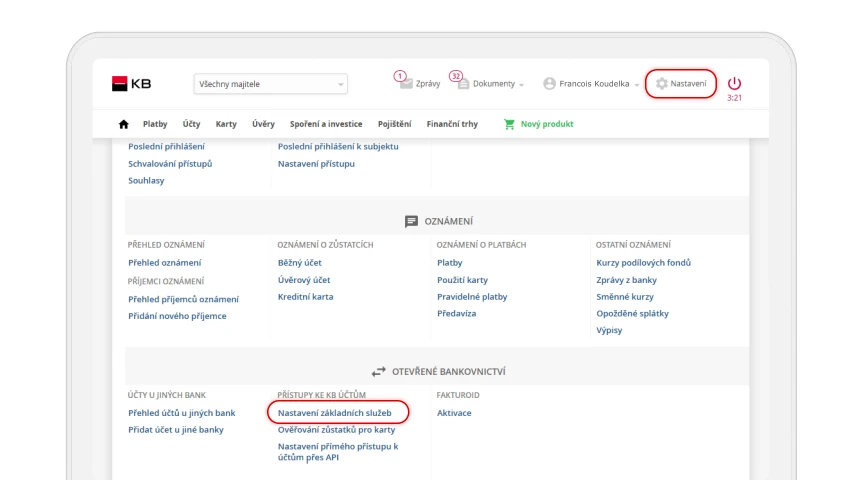The width and height of the screenshot is (864, 480).
Task: Click the Oznámení speech bubble icon
Action: [411, 222]
